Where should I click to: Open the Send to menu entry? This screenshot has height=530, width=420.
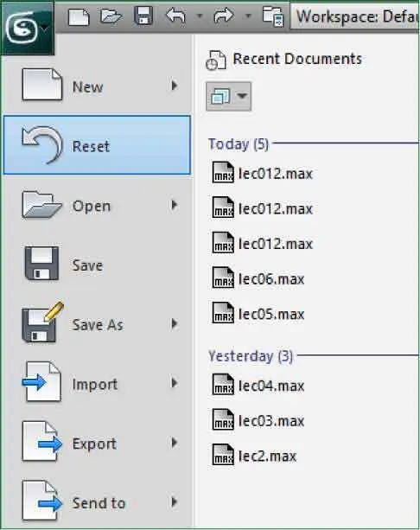point(97,502)
